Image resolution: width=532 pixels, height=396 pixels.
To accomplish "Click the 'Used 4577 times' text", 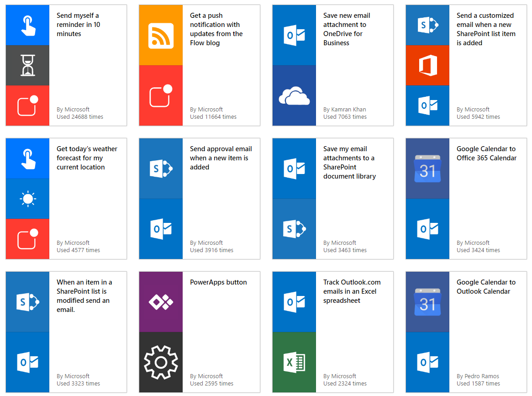I will (78, 250).
